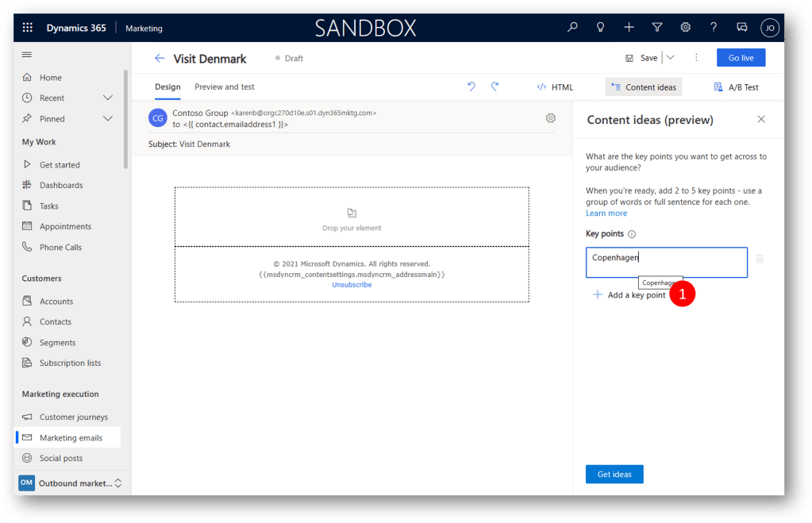Click the Get ideas button
812x523 pixels.
pyautogui.click(x=614, y=474)
